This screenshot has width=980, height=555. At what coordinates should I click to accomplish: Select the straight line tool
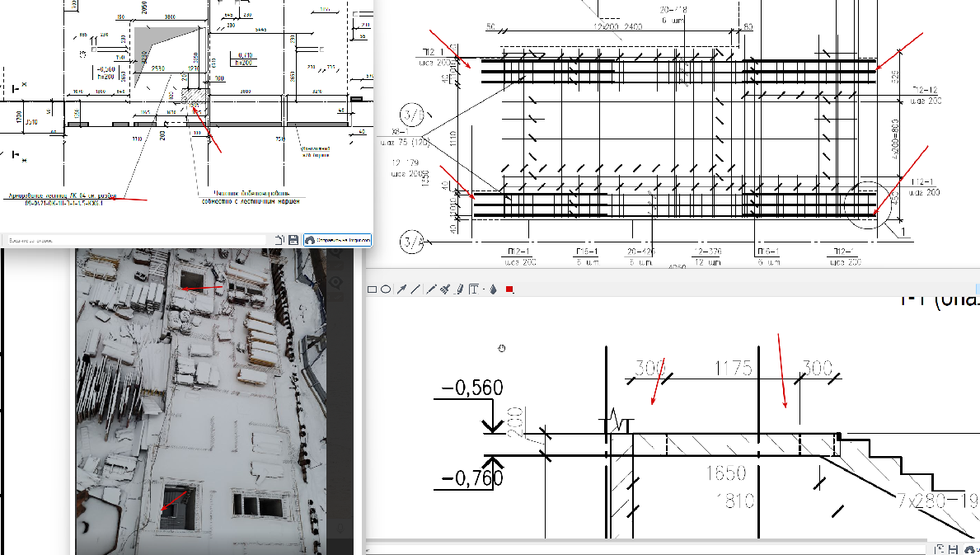point(415,289)
